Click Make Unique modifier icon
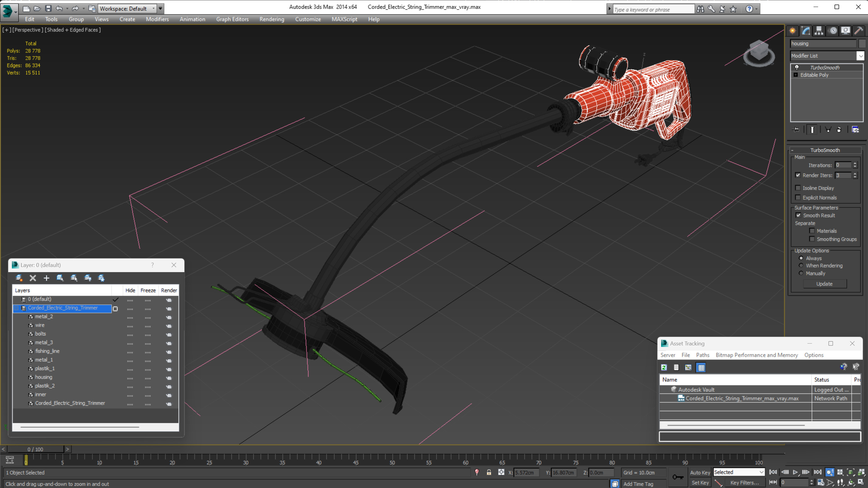This screenshot has width=868, height=488. click(x=828, y=130)
